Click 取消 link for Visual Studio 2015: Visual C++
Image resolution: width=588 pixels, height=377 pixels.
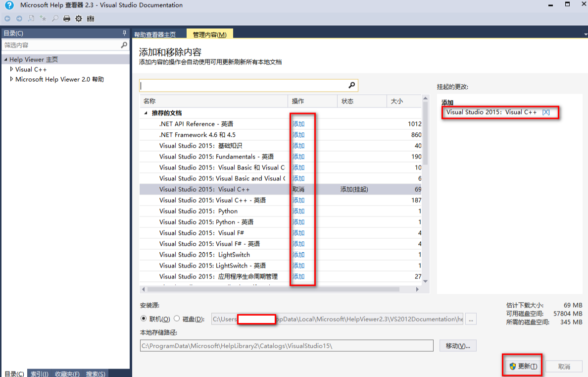point(298,189)
